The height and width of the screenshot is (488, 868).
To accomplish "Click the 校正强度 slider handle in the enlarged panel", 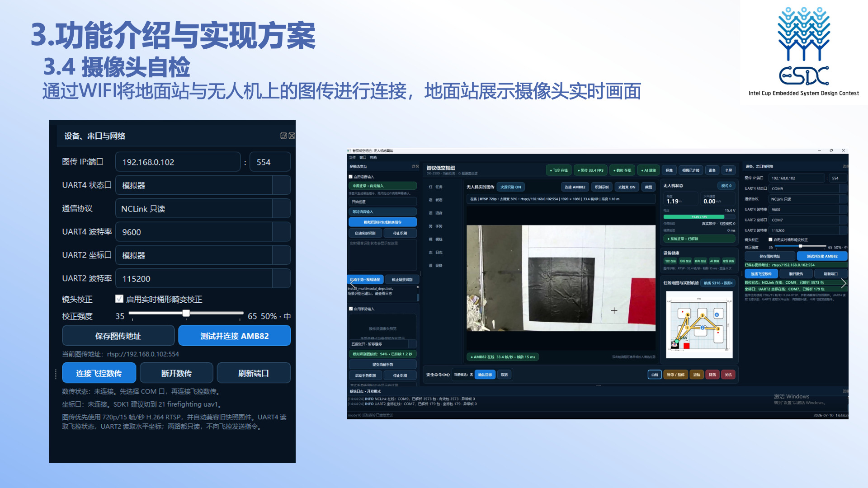I will 186,313.
